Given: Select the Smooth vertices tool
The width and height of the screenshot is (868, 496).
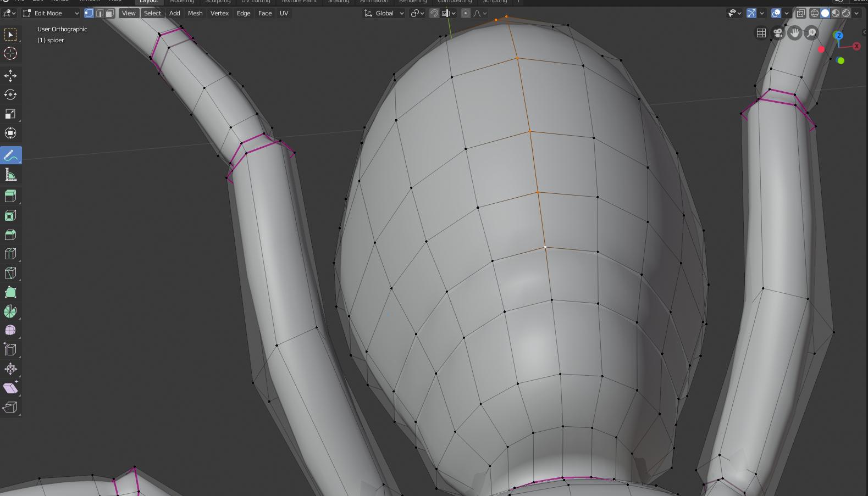Looking at the screenshot, I should point(10,330).
